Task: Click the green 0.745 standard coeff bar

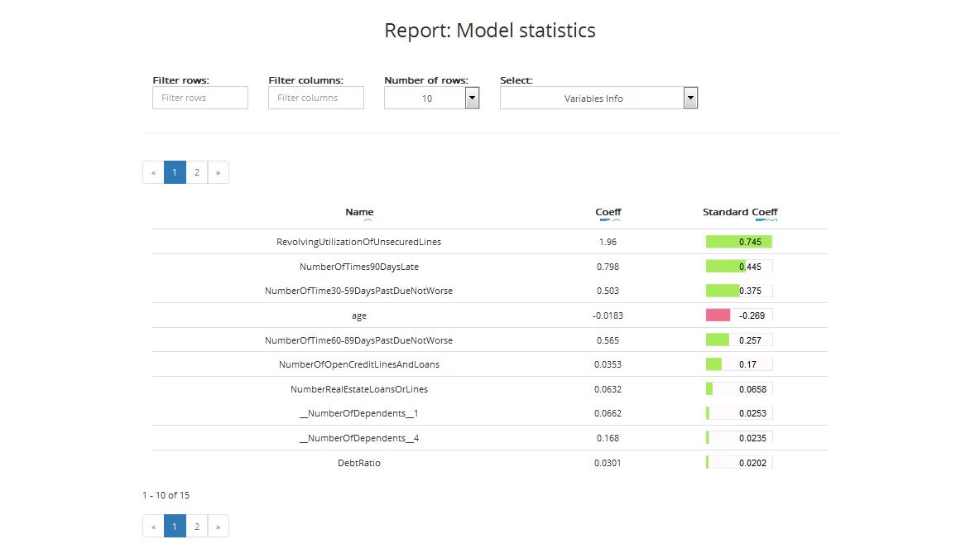Action: (738, 242)
